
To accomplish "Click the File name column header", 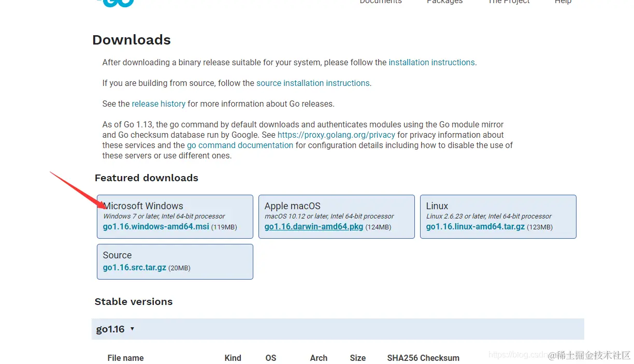I will [x=125, y=358].
